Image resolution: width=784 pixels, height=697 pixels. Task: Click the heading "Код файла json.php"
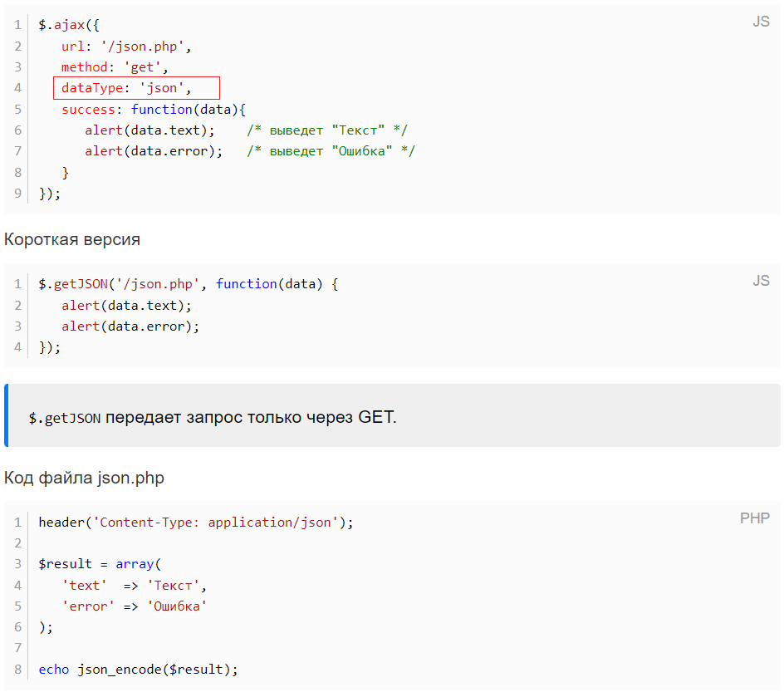(84, 478)
